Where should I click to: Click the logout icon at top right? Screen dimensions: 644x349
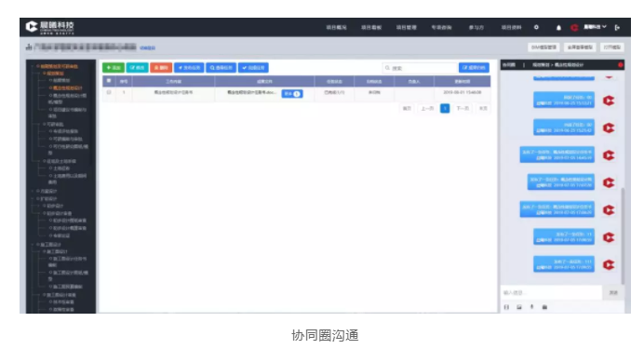[x=617, y=28]
